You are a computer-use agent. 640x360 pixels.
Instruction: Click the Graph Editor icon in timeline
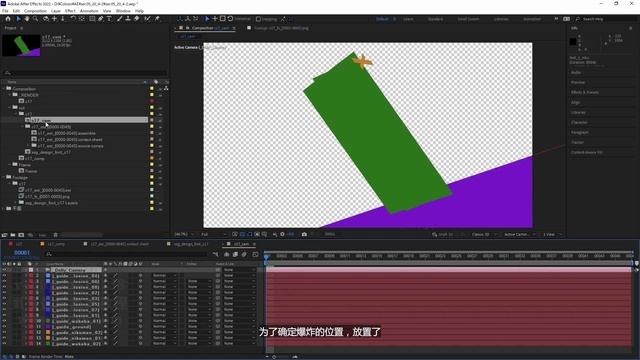coord(256,254)
